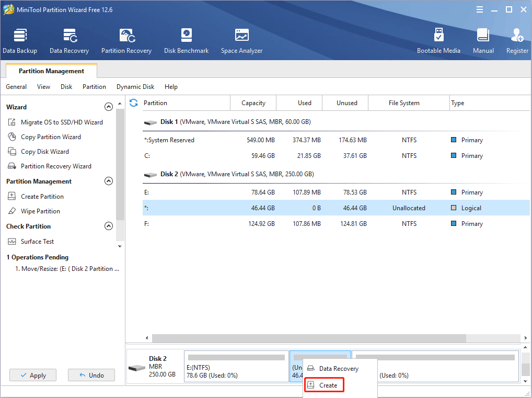Click the horizontal scrollbar of the partition list

tap(309, 338)
